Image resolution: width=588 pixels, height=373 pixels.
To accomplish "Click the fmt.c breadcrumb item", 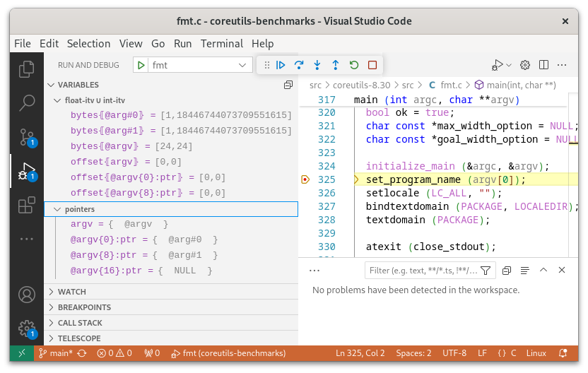I will tap(449, 85).
